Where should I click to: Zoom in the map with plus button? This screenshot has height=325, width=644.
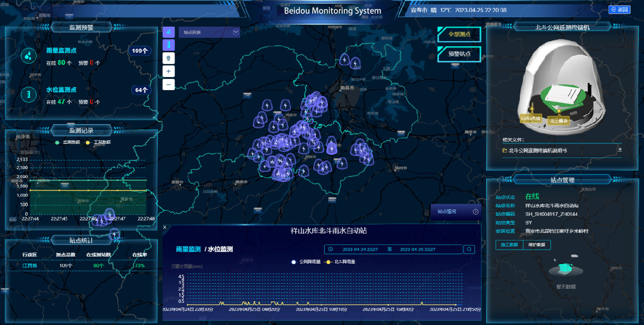(x=168, y=71)
